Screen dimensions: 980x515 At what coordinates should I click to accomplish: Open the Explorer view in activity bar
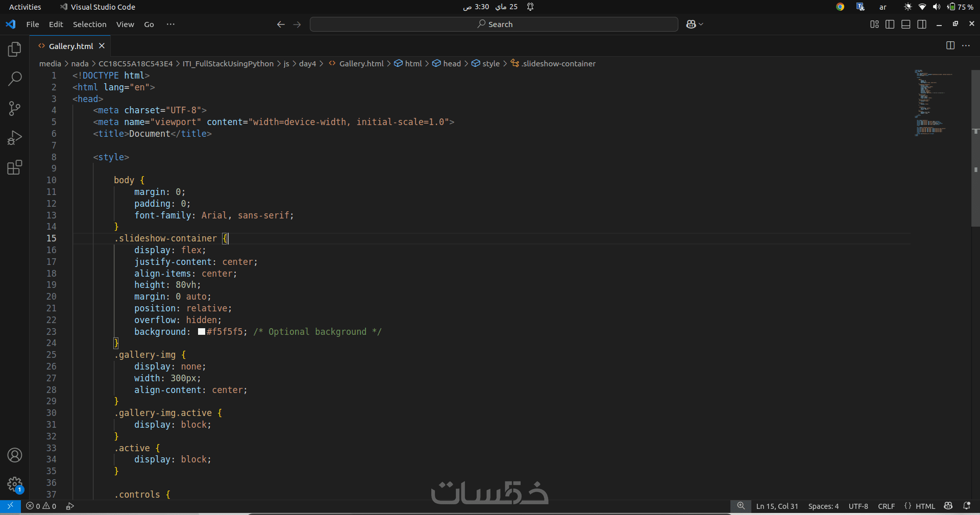pyautogui.click(x=15, y=49)
